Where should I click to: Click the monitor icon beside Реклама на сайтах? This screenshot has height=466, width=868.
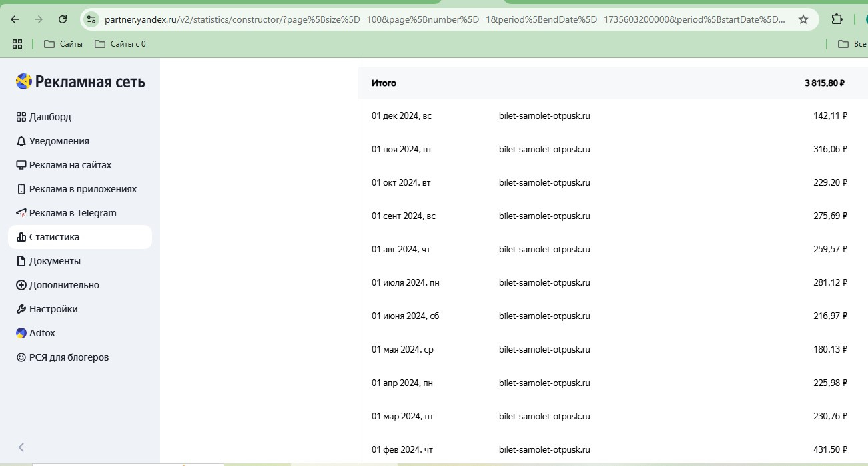coord(21,165)
